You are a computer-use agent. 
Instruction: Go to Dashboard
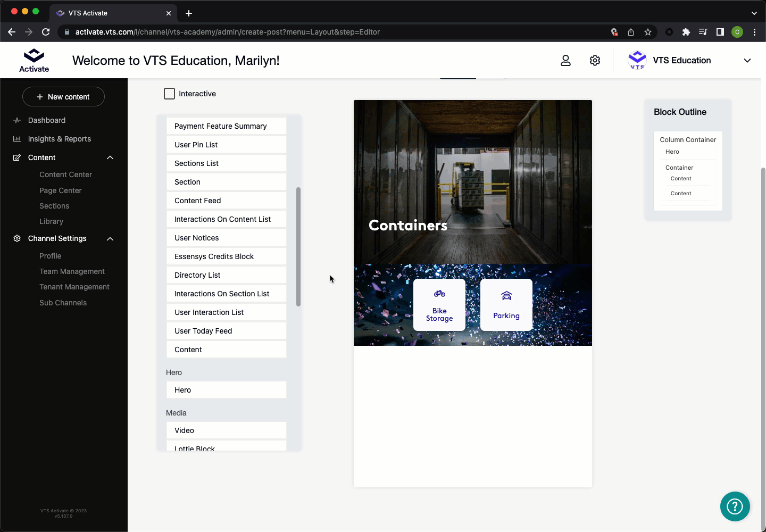coord(47,121)
